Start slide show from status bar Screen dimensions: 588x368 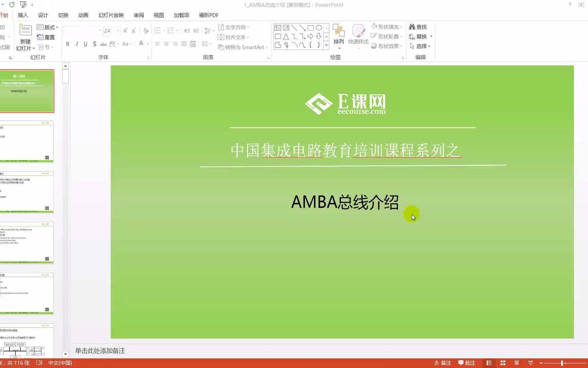pos(530,363)
